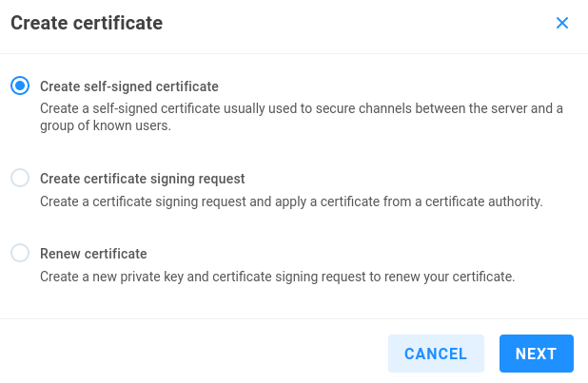Click the words "certificate authority" in the description

[x=480, y=201]
